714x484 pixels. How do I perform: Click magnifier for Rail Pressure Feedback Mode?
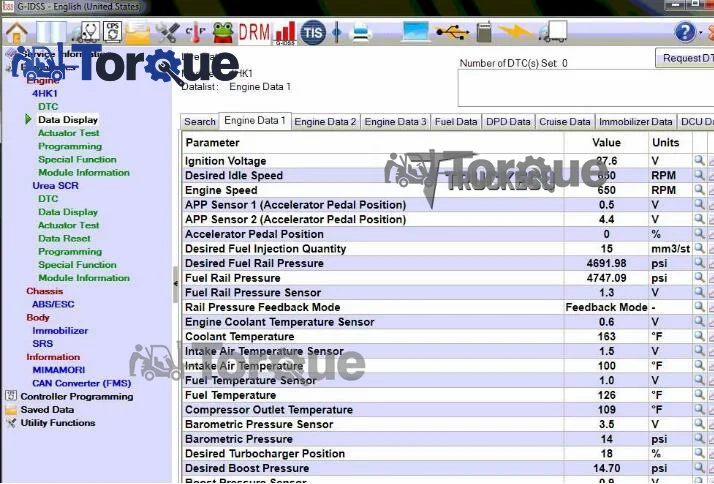click(699, 306)
